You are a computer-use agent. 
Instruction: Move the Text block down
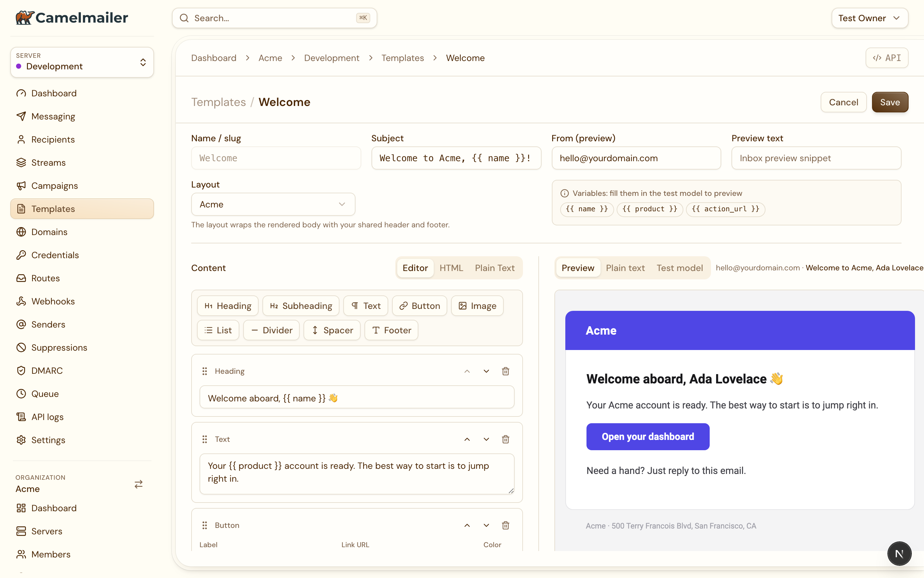pyautogui.click(x=486, y=439)
